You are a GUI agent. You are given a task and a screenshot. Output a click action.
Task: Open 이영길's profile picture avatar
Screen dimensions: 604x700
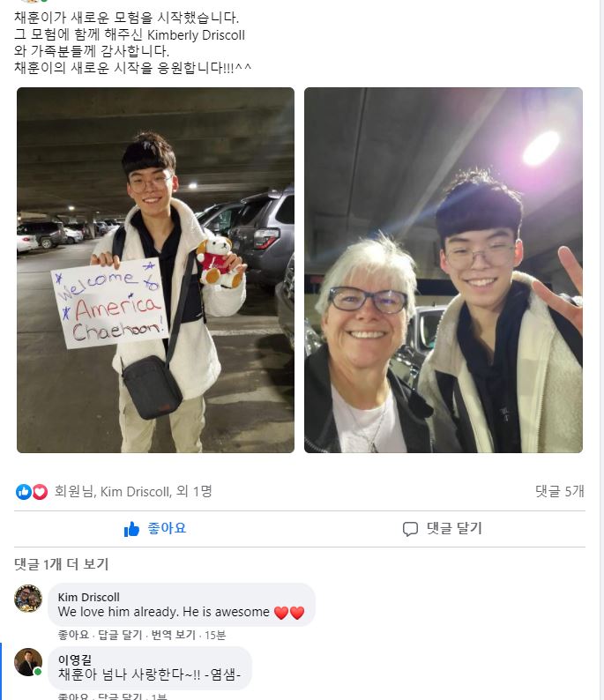[x=28, y=662]
